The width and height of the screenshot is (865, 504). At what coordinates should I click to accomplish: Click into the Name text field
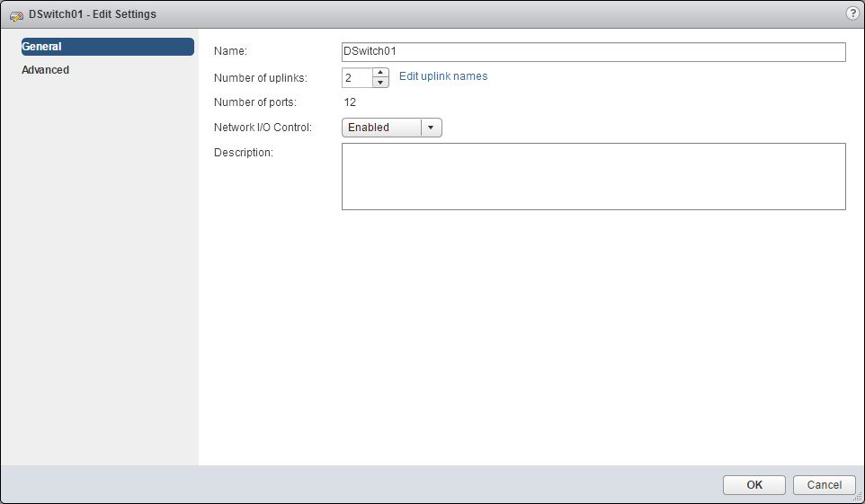pos(593,52)
